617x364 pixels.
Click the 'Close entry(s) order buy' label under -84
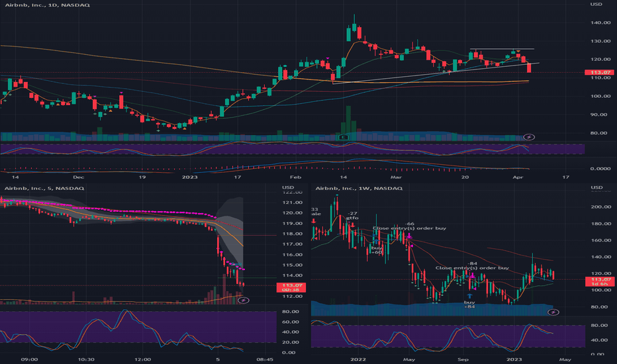tap(472, 268)
